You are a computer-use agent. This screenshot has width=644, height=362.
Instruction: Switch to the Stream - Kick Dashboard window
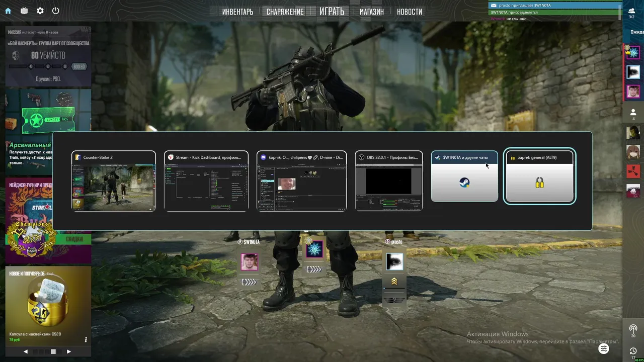click(206, 181)
